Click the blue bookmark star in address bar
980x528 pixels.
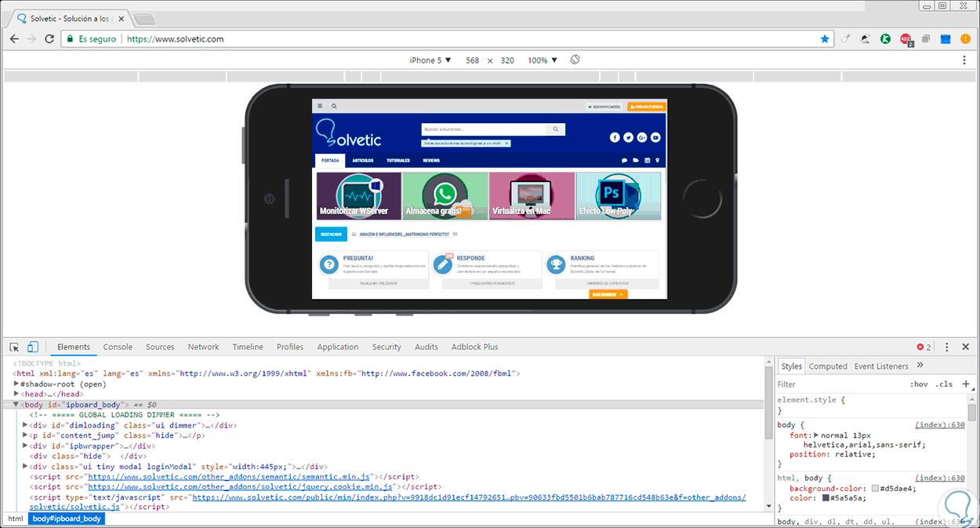point(825,38)
